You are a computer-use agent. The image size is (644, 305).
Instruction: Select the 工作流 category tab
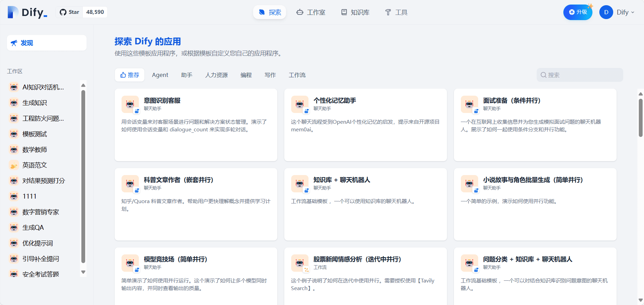pos(297,75)
